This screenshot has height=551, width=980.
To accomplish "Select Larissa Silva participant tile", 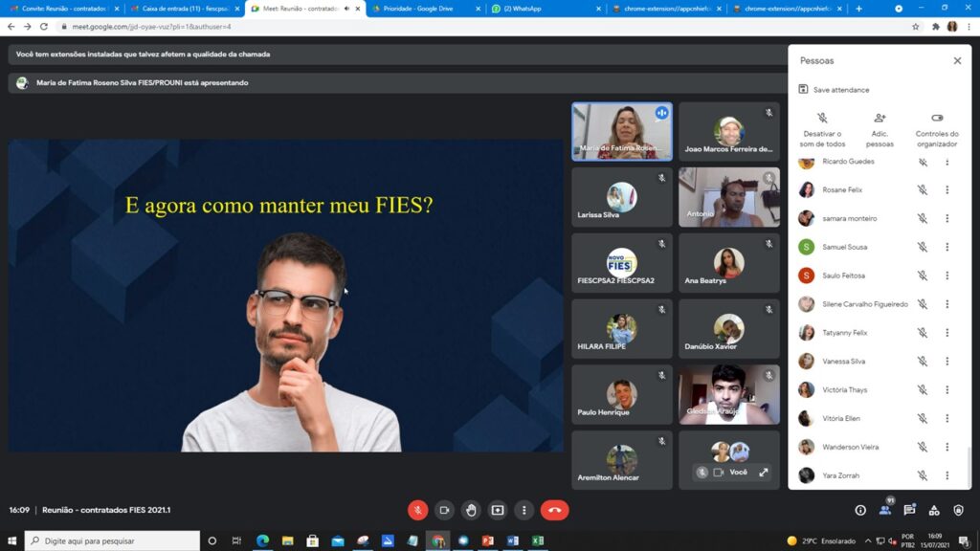I will tap(622, 197).
